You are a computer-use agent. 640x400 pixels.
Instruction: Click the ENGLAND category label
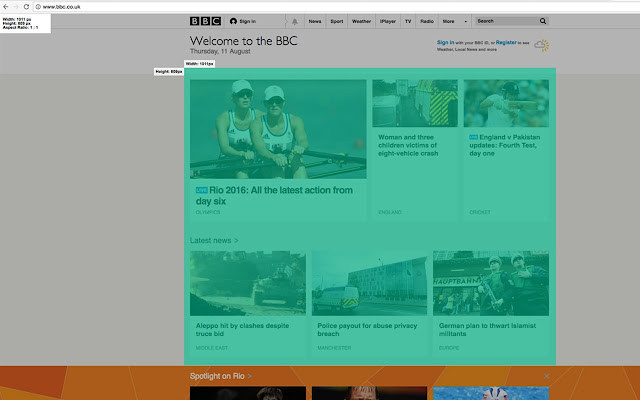pyautogui.click(x=390, y=212)
